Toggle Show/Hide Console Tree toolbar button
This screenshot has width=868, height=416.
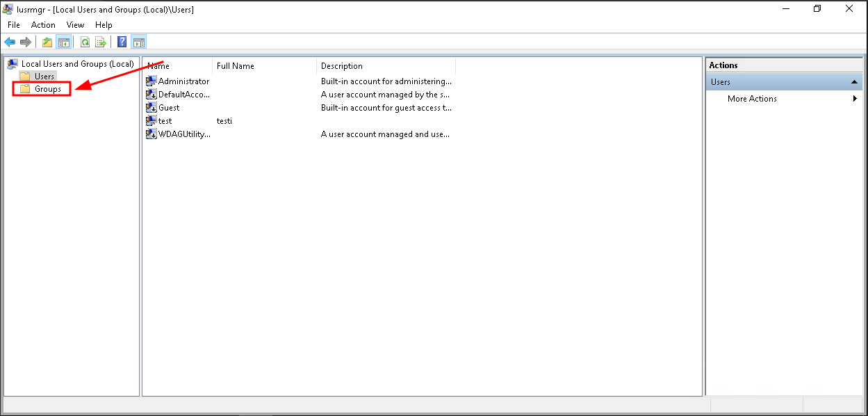pyautogui.click(x=63, y=42)
